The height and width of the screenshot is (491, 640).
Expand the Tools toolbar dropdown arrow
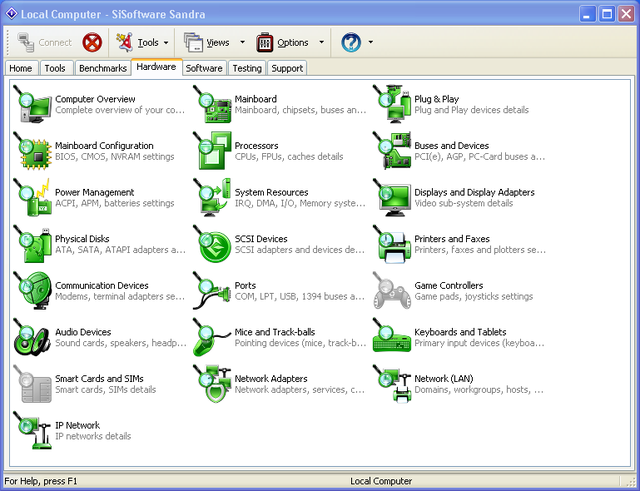pos(166,42)
